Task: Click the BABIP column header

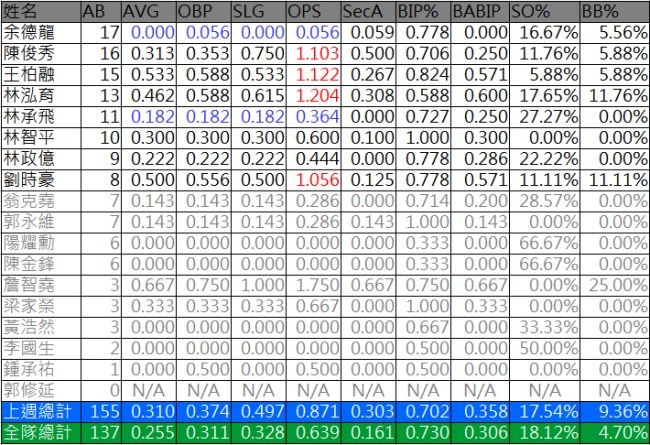Action: [x=480, y=12]
